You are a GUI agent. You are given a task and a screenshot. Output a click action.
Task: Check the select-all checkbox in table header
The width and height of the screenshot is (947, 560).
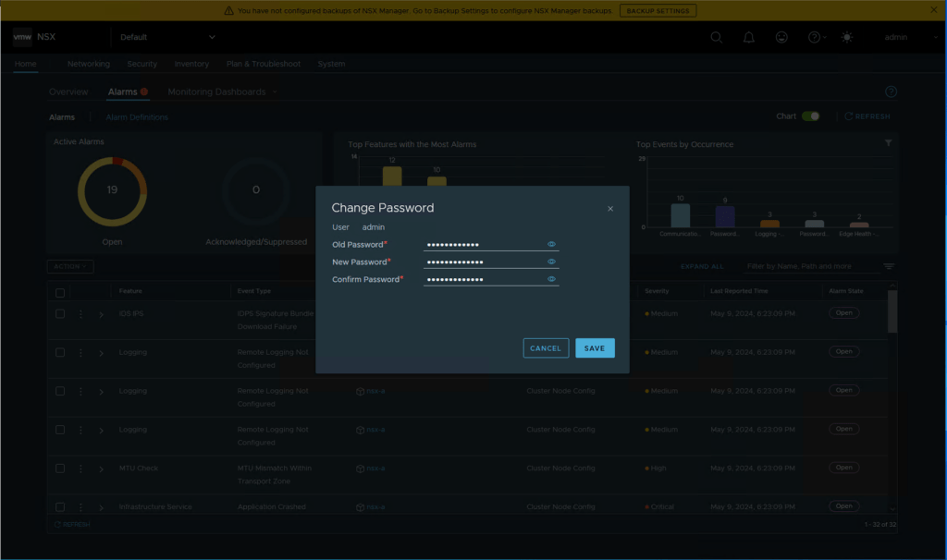(60, 292)
